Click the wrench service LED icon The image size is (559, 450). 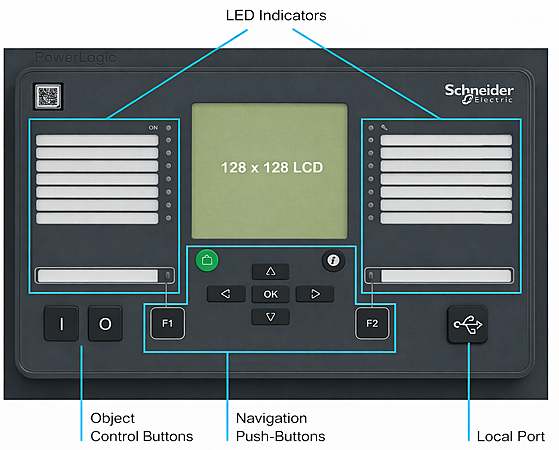point(384,127)
